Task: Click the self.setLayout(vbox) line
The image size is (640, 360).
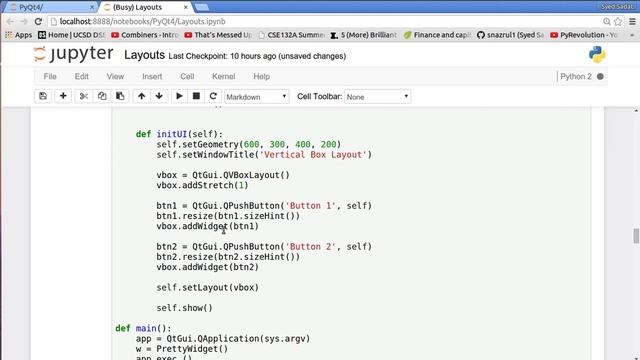Action: pyautogui.click(x=207, y=287)
